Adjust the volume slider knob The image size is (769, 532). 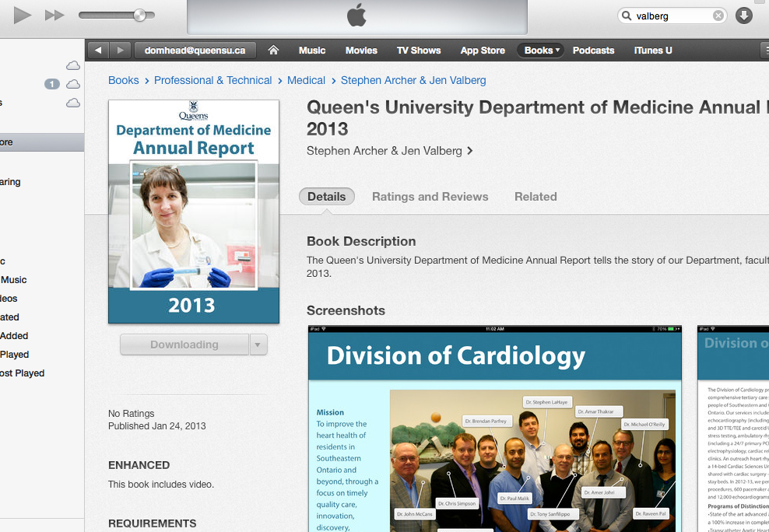[x=139, y=16]
